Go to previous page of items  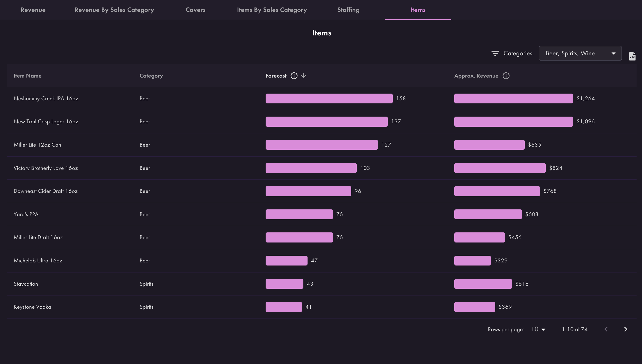coord(606,329)
